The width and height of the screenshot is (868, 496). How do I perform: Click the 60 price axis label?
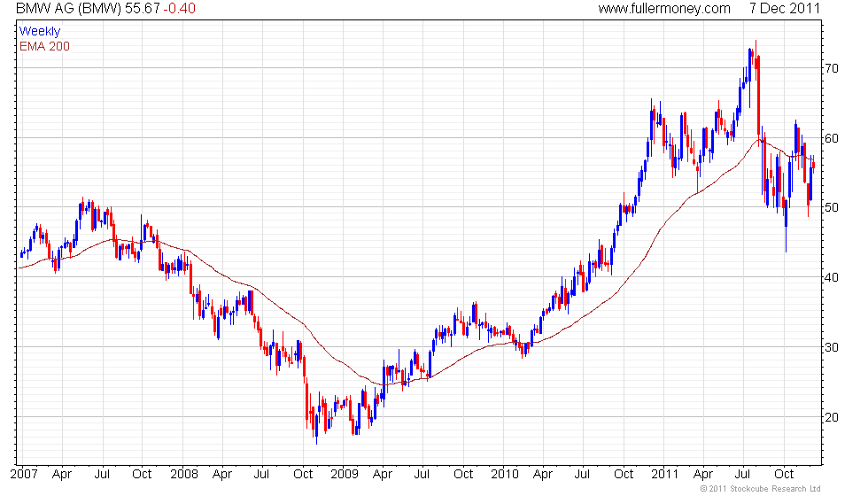pyautogui.click(x=832, y=138)
